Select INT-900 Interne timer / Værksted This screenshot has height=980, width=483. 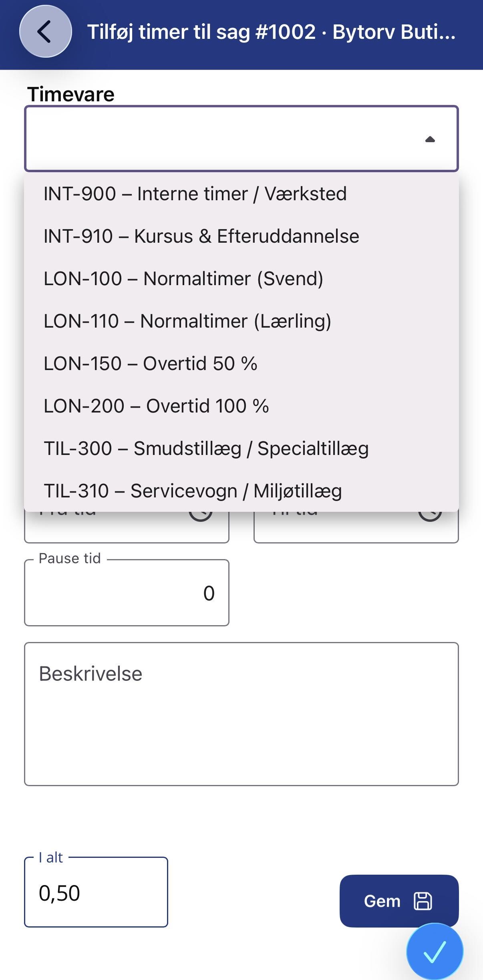pos(241,194)
